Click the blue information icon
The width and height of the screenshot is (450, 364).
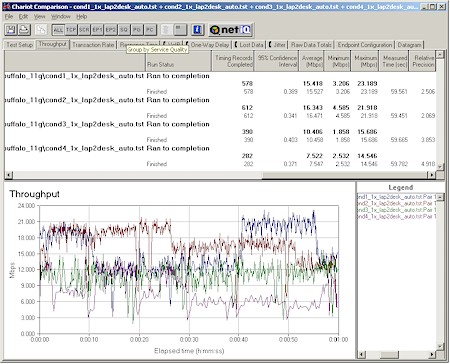click(197, 30)
